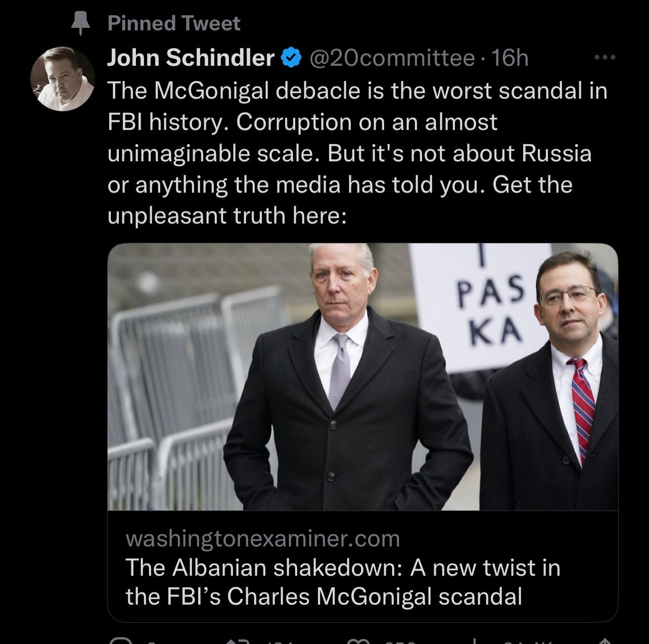The image size is (649, 644).
Task: Like the tweet with the heart icon
Action: pyautogui.click(x=358, y=641)
